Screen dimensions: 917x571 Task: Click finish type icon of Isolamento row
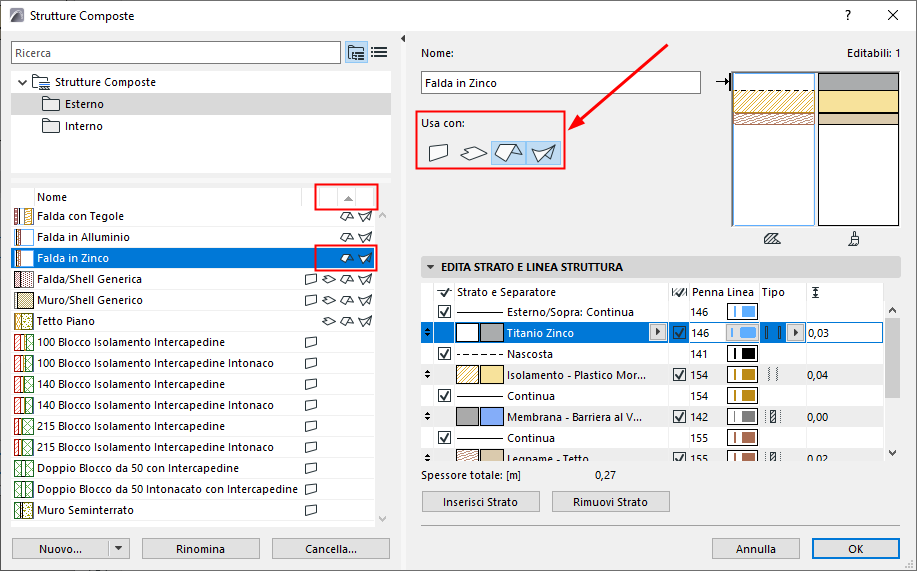pyautogui.click(x=773, y=375)
